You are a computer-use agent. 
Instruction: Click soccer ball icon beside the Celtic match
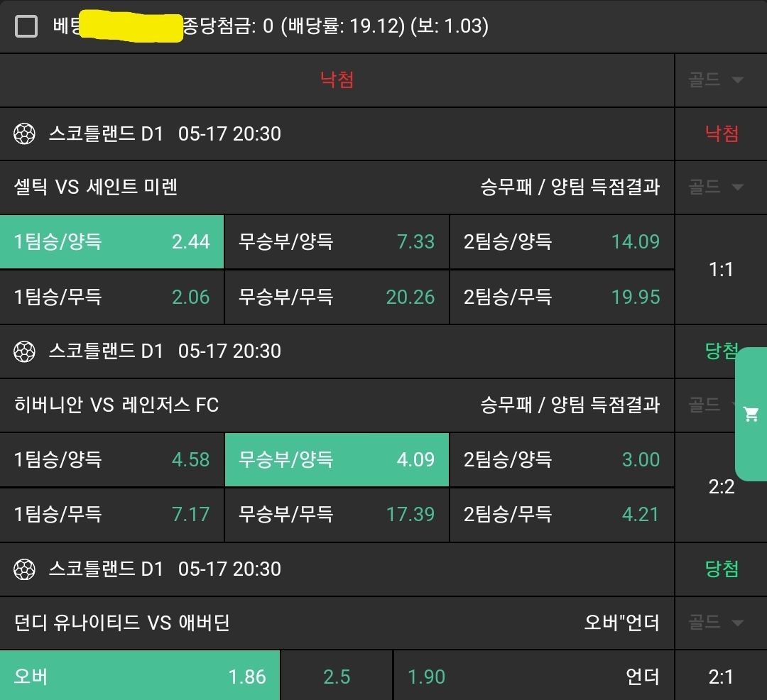25,133
